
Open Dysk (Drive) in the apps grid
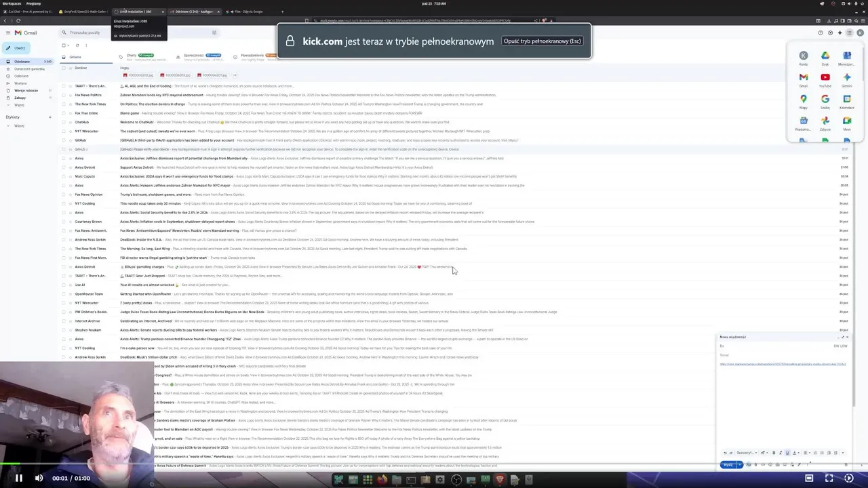(x=825, y=58)
